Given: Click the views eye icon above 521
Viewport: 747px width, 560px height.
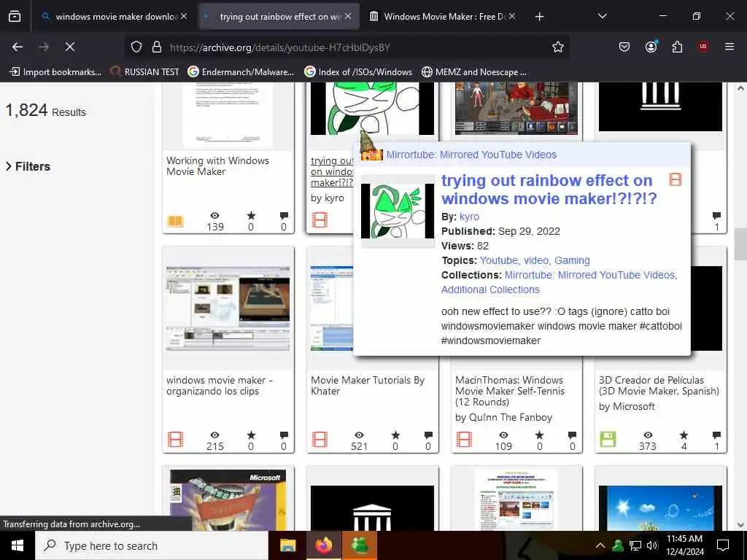Looking at the screenshot, I should (359, 435).
